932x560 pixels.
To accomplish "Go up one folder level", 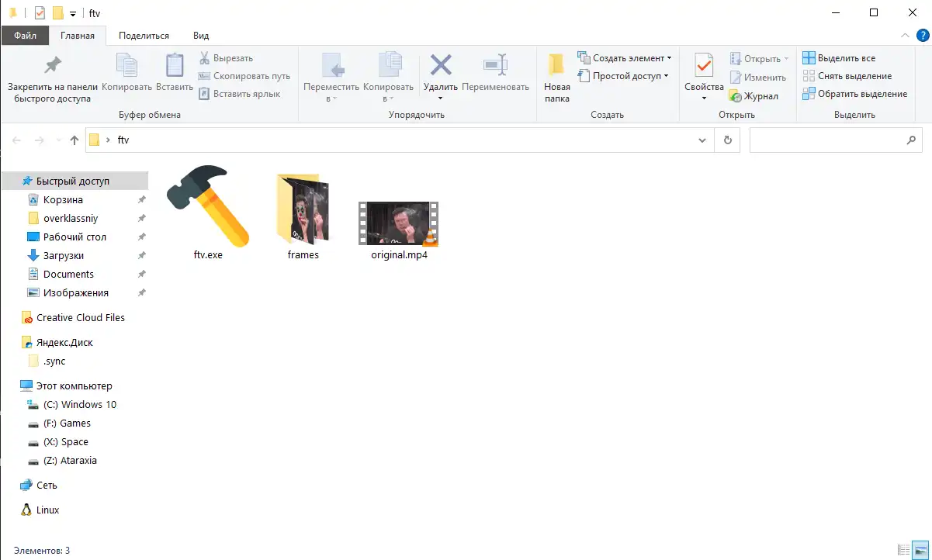I will tap(74, 140).
